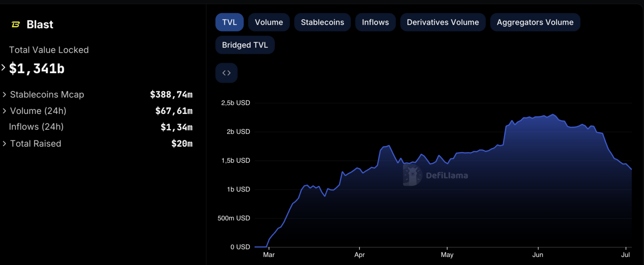
Task: Click the May date axis label
Action: pyautogui.click(x=447, y=255)
